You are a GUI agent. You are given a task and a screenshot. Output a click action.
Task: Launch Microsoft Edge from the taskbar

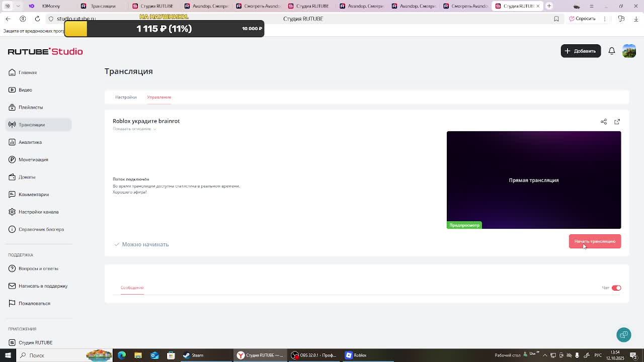(x=122, y=355)
